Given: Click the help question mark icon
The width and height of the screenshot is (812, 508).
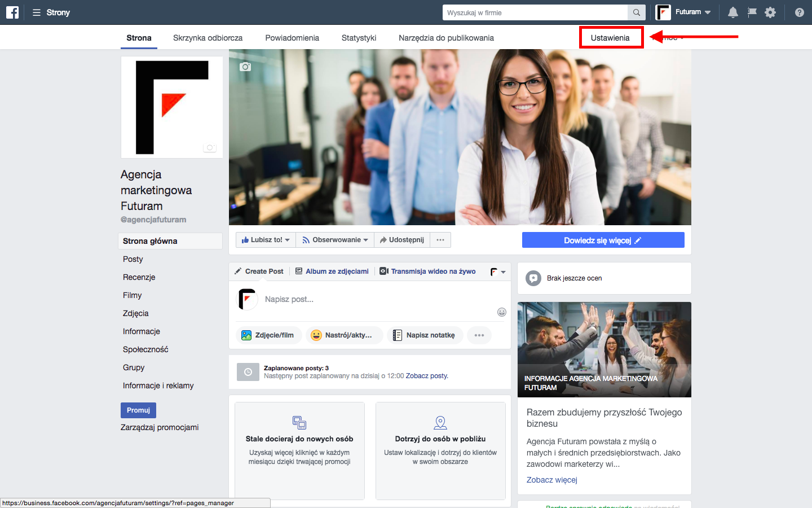Looking at the screenshot, I should pos(799,12).
